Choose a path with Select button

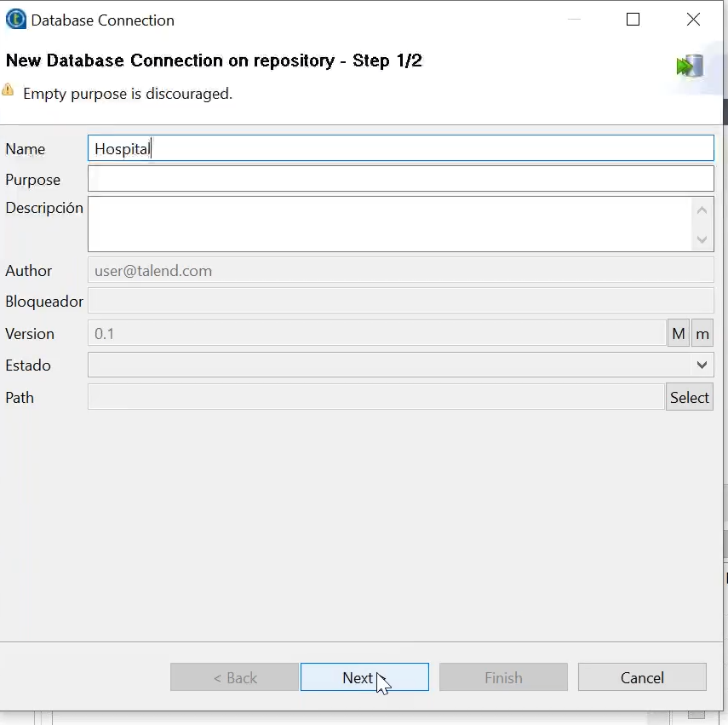point(690,397)
